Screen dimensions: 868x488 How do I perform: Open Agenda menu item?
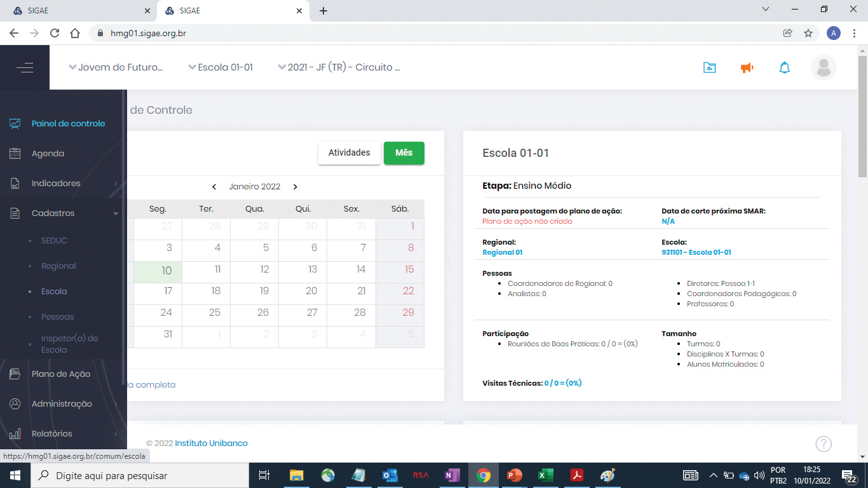click(48, 154)
